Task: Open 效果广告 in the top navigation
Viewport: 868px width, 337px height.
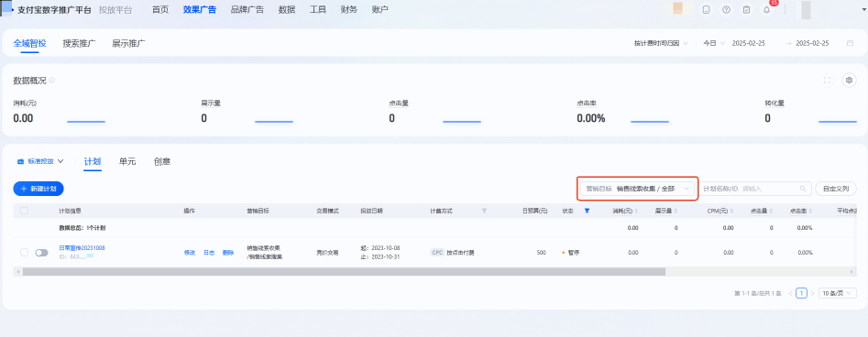Action: 200,9
